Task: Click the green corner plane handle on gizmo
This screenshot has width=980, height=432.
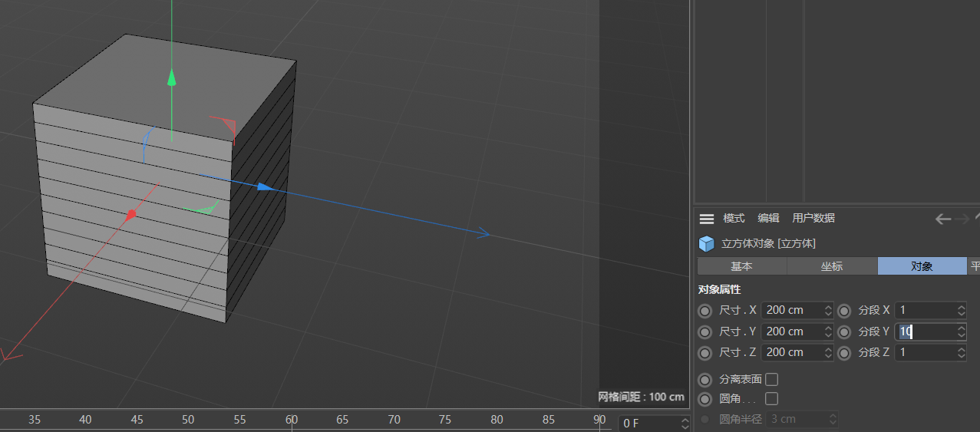Action: pyautogui.click(x=202, y=209)
